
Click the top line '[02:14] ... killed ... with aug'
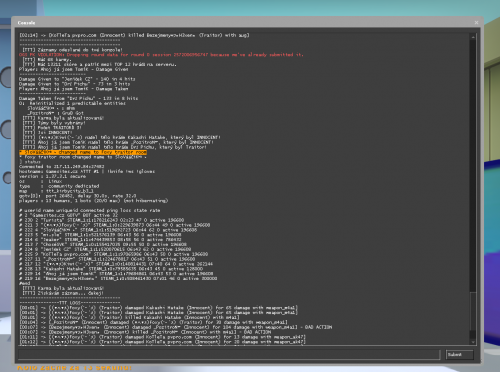(x=134, y=35)
